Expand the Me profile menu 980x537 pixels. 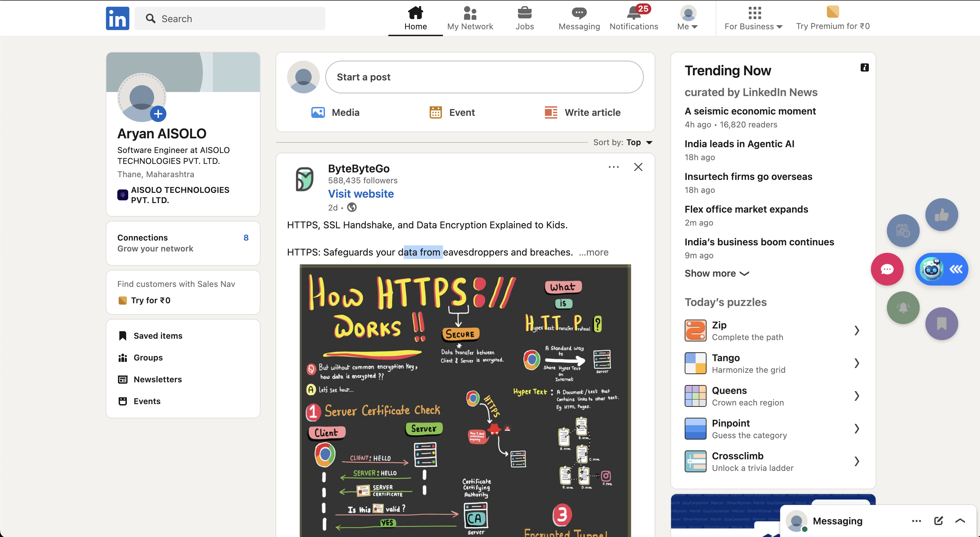[688, 18]
